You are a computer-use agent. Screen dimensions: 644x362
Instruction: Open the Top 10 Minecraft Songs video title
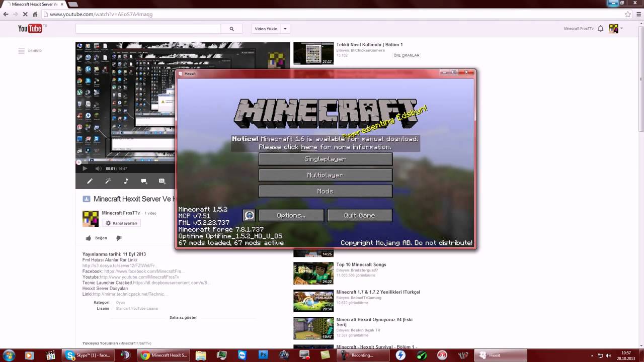pyautogui.click(x=361, y=264)
